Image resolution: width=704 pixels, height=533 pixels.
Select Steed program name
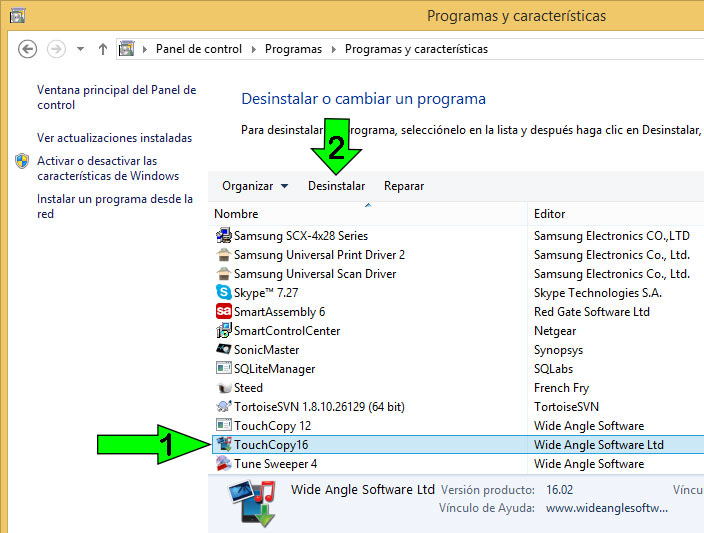pyautogui.click(x=248, y=388)
